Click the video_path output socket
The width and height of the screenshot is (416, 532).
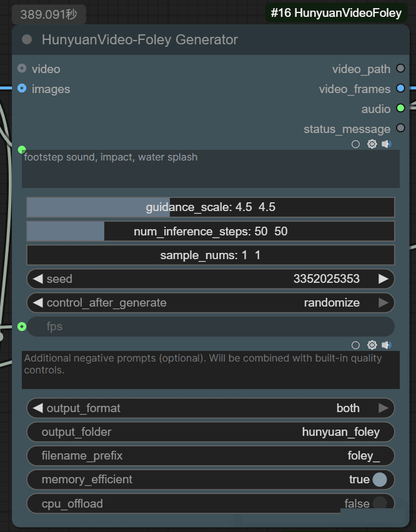(x=401, y=69)
